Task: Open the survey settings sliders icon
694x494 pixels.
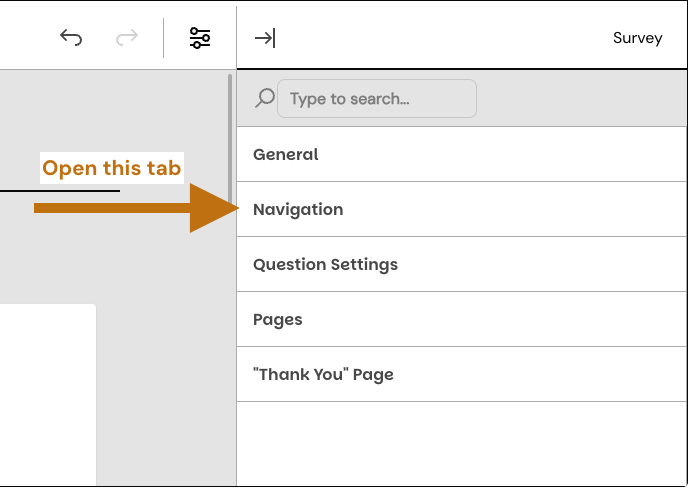Action: [x=200, y=38]
